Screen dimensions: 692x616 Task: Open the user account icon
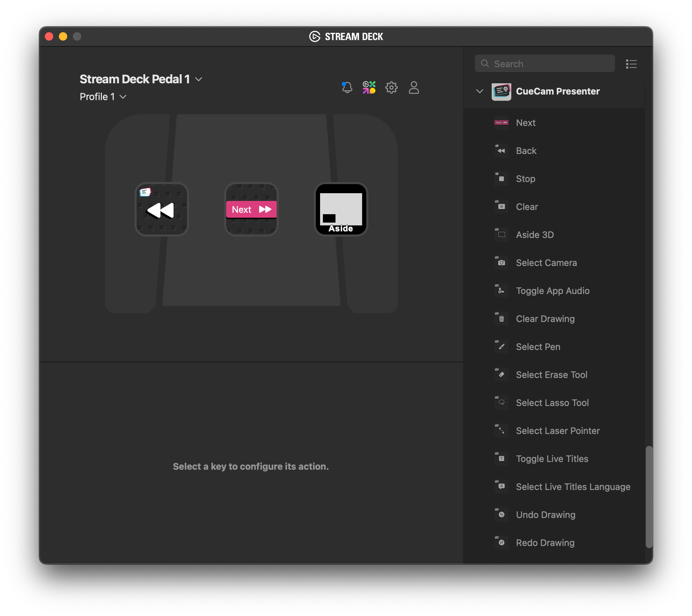coord(414,87)
